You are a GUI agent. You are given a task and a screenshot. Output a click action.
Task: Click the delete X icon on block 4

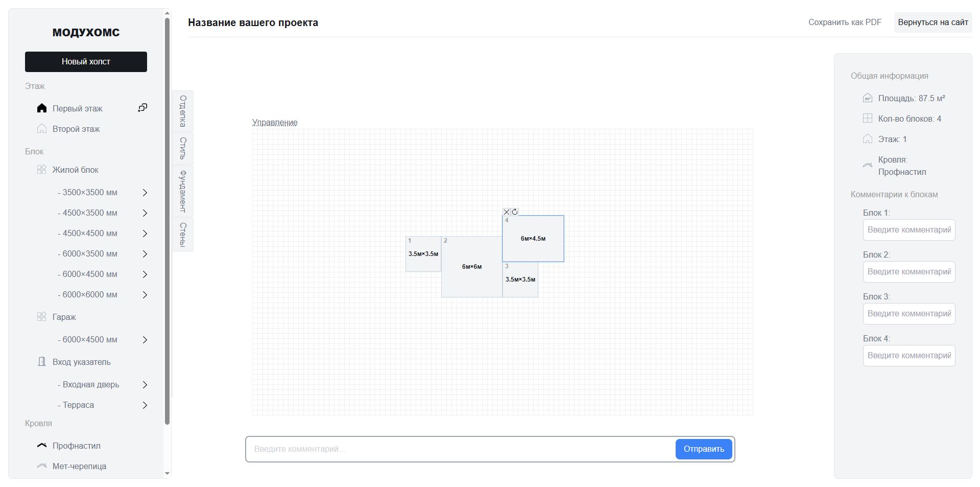coord(506,212)
